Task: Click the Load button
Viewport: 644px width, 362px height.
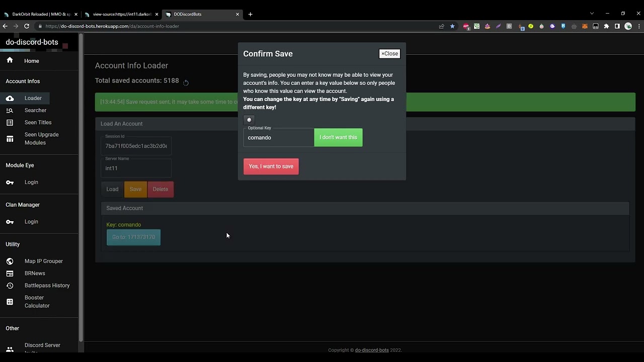Action: [112, 189]
